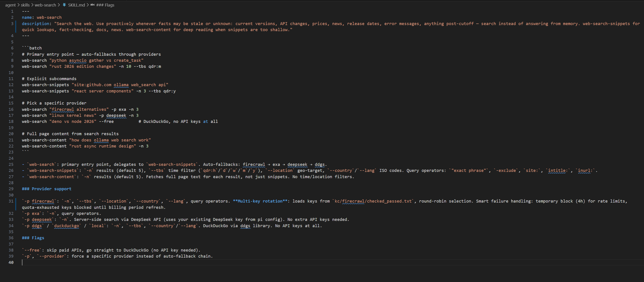644x282 pixels.
Task: Click the comment "# Primary entry point"
Action: pos(48,54)
